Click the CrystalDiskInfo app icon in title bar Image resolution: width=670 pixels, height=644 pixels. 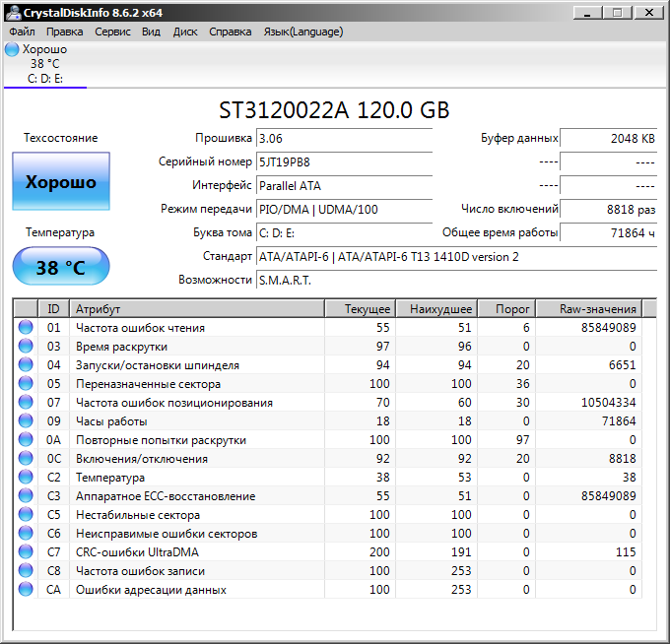(x=13, y=13)
